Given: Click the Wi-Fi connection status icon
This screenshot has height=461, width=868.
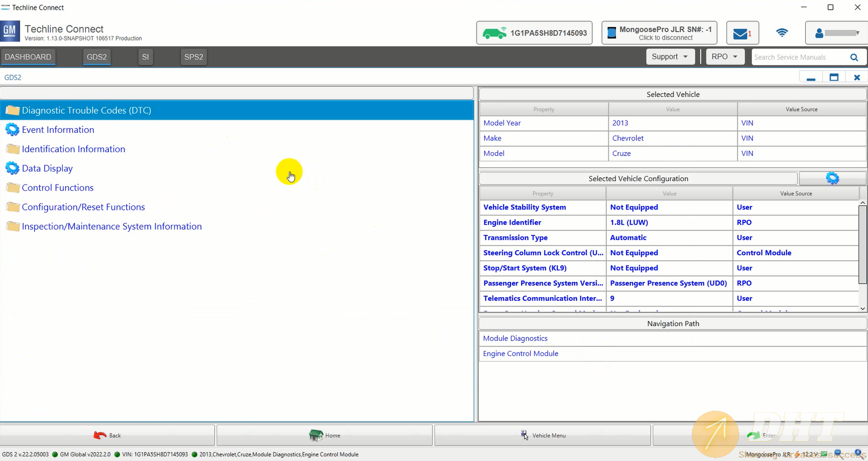Looking at the screenshot, I should (x=782, y=33).
